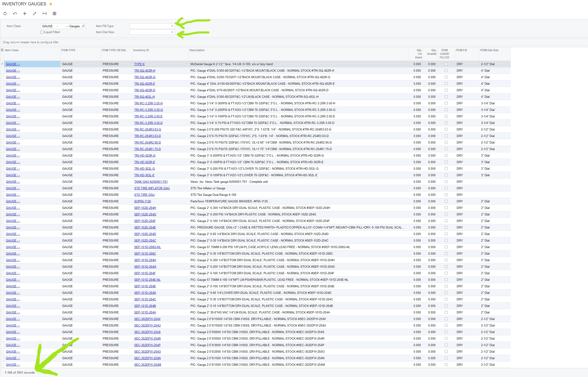Toggle the favorites star beside Inventory Gauges

click(51, 4)
